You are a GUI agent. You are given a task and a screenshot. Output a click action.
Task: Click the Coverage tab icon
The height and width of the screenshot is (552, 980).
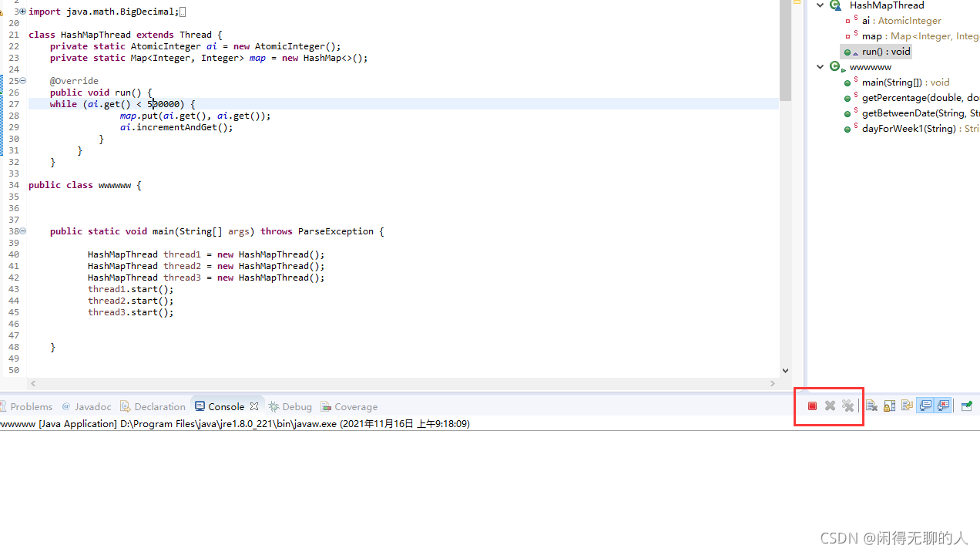coord(326,406)
